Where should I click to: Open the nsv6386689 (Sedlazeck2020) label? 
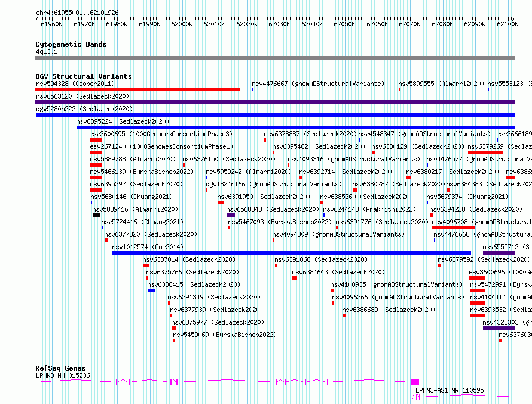[389, 310]
